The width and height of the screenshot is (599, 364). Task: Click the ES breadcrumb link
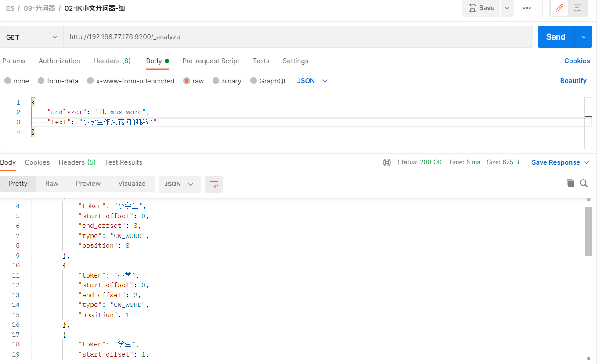coord(10,8)
